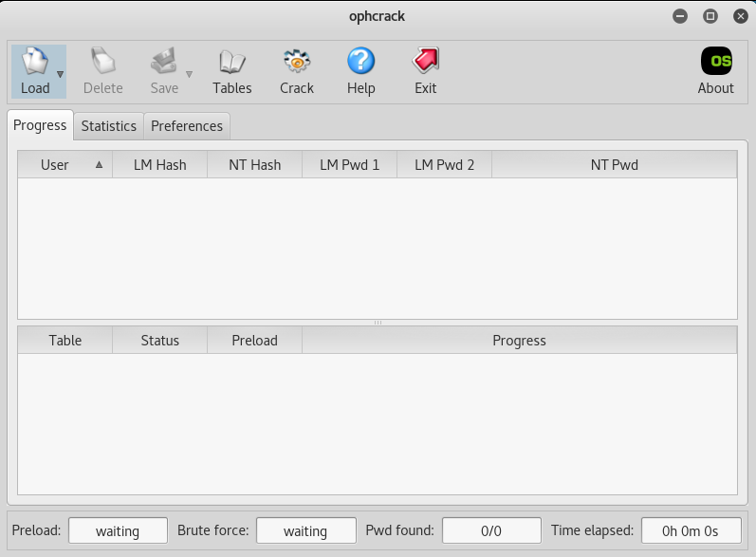756x557 pixels.
Task: Close the ophcrack window
Action: [741, 16]
